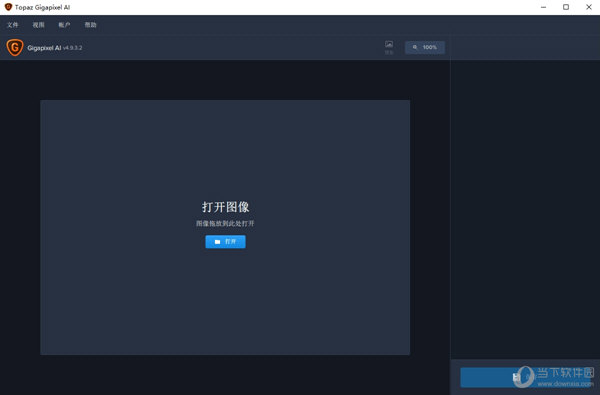The image size is (600, 395).
Task: Minimize the Topaz Gigapixel AI window
Action: (x=543, y=7)
